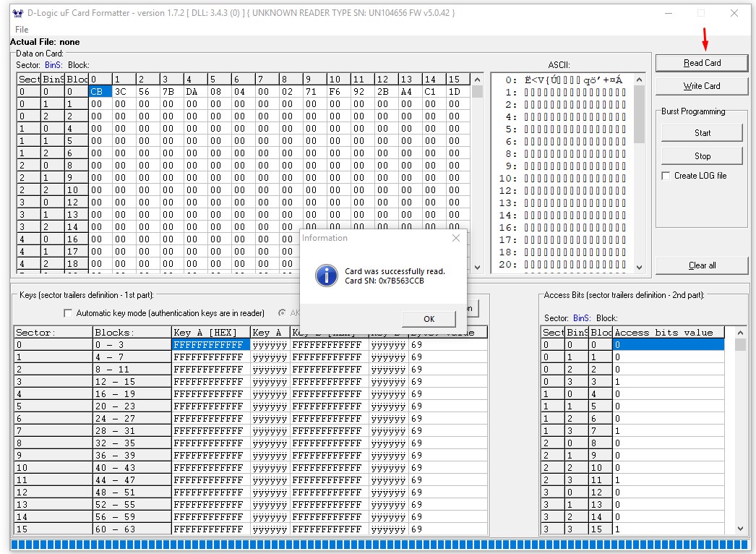This screenshot has height=554, width=756.
Task: Click up arrow in Access Bits table scrollbar
Action: tap(740, 333)
